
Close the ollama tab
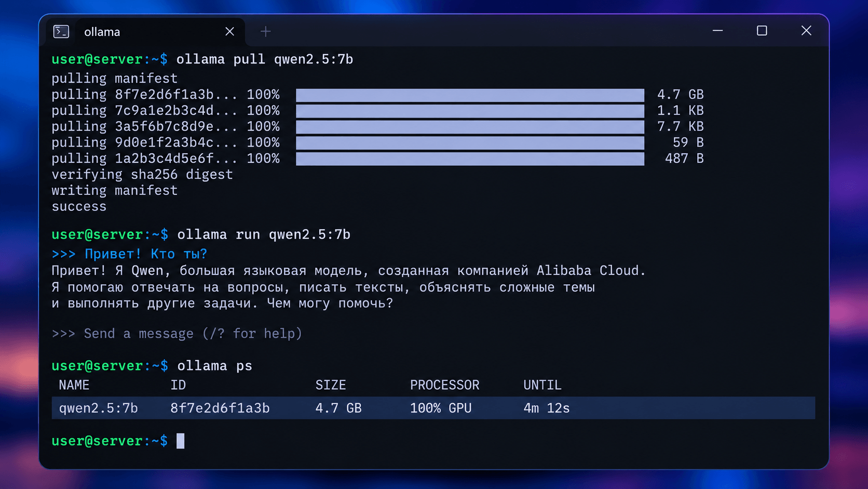[x=229, y=32]
